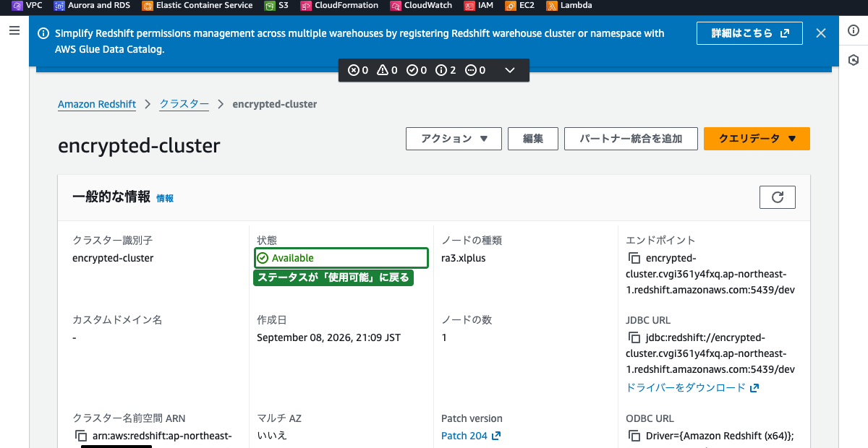Copy the endpoint address
The height and width of the screenshot is (448, 868).
(x=634, y=258)
